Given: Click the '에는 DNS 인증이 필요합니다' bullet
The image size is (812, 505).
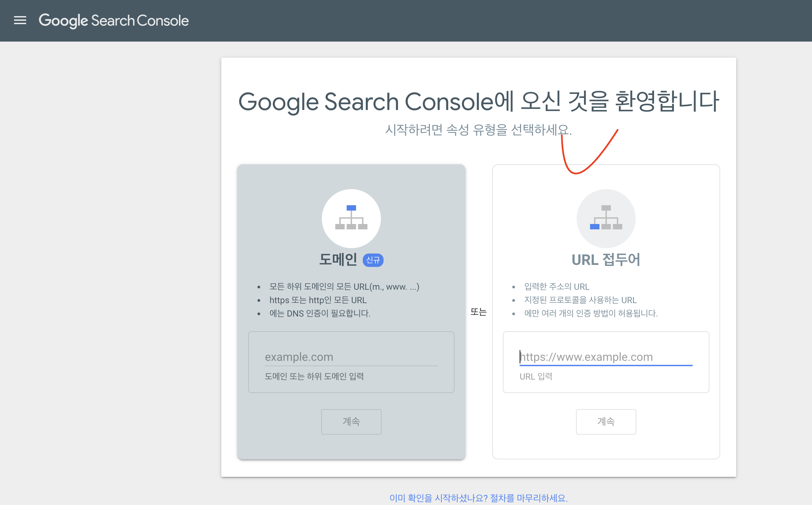Looking at the screenshot, I should pyautogui.click(x=320, y=314).
